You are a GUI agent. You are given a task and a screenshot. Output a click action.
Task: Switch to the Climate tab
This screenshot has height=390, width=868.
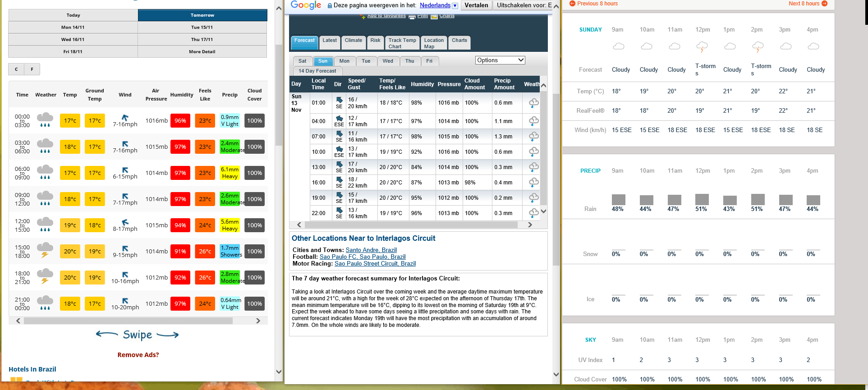[354, 42]
